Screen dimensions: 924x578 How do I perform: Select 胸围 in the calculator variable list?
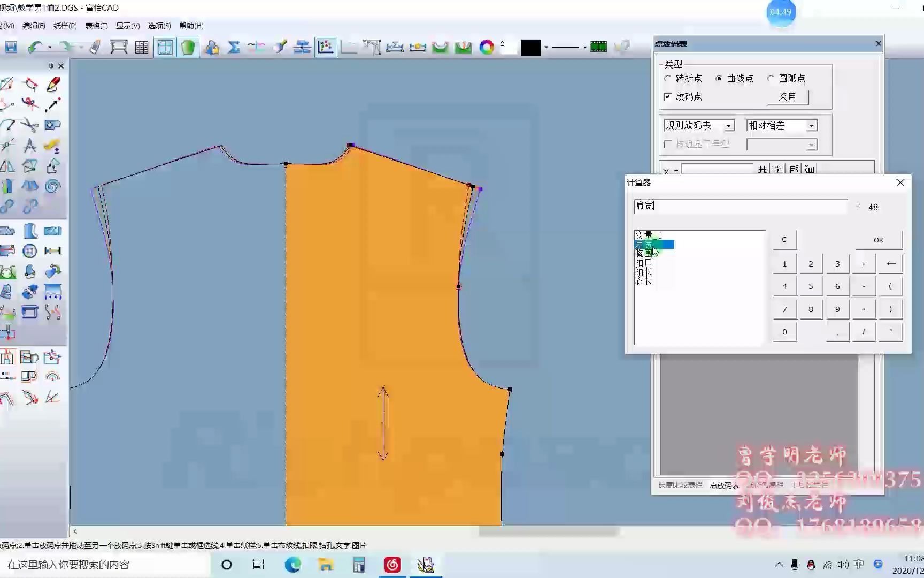[x=644, y=253]
